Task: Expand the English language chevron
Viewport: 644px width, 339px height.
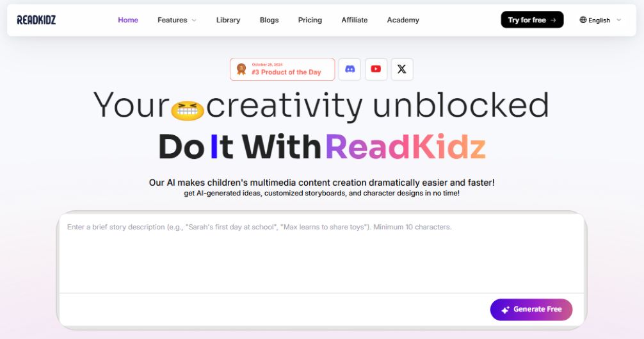Action: 619,20
